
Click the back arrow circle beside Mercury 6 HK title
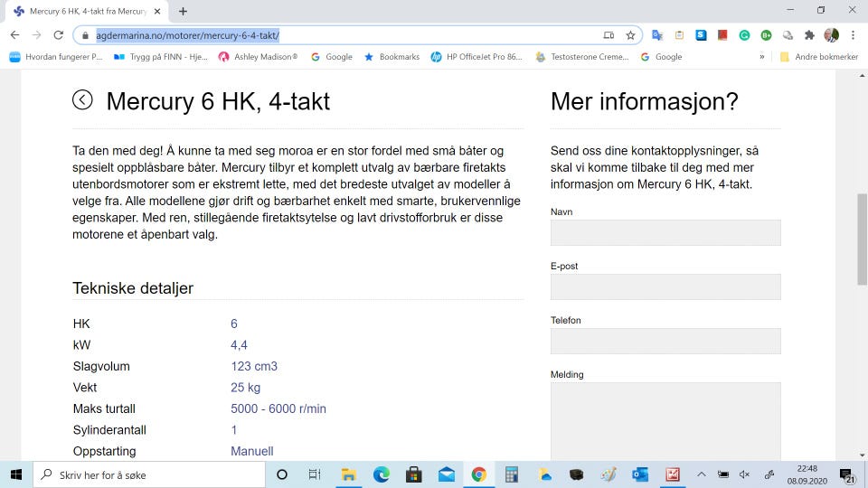(82, 100)
